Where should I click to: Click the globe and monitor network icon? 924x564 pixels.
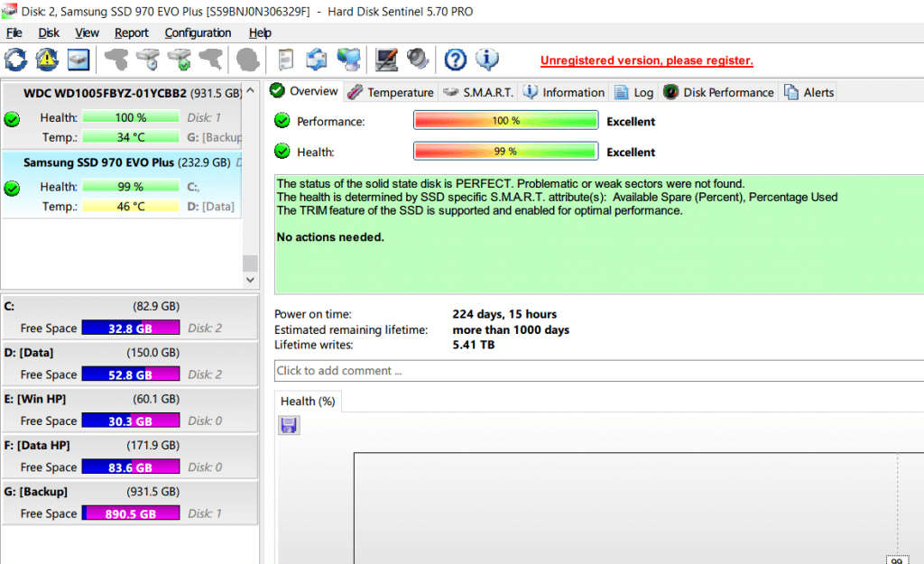348,60
